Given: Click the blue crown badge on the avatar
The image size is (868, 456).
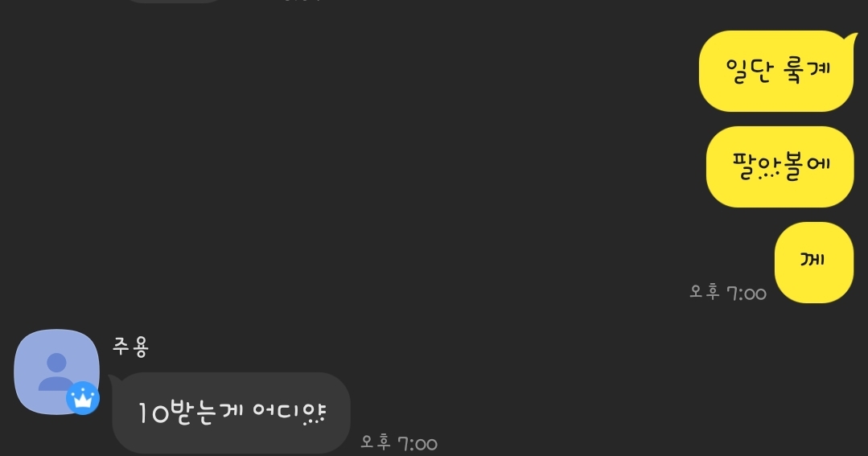Looking at the screenshot, I should [x=83, y=398].
